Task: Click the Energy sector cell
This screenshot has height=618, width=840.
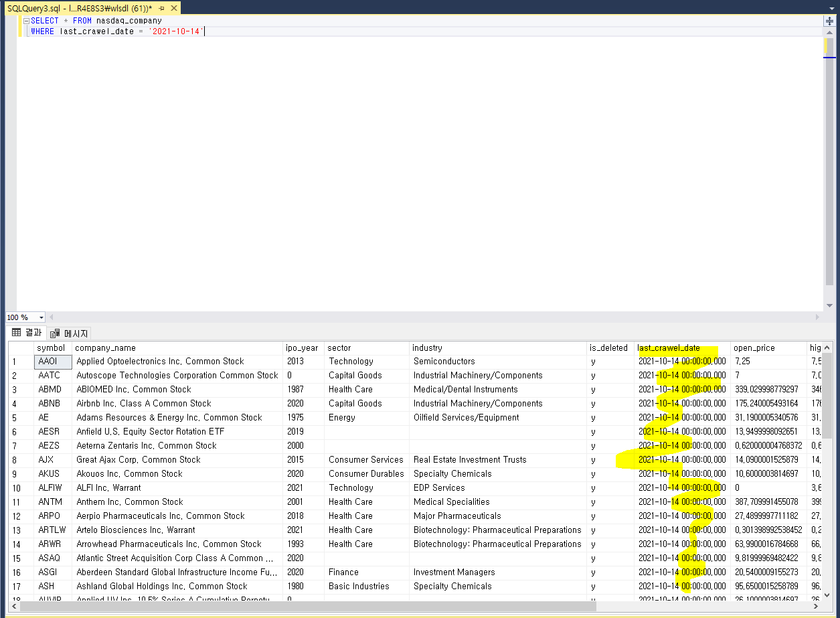Action: click(x=367, y=418)
